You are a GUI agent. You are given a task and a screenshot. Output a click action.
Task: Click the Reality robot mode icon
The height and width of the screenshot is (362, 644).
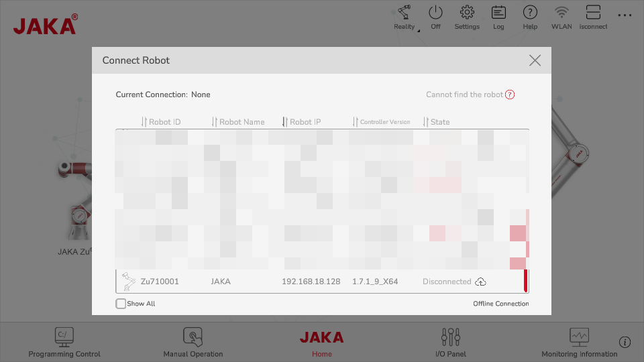404,13
